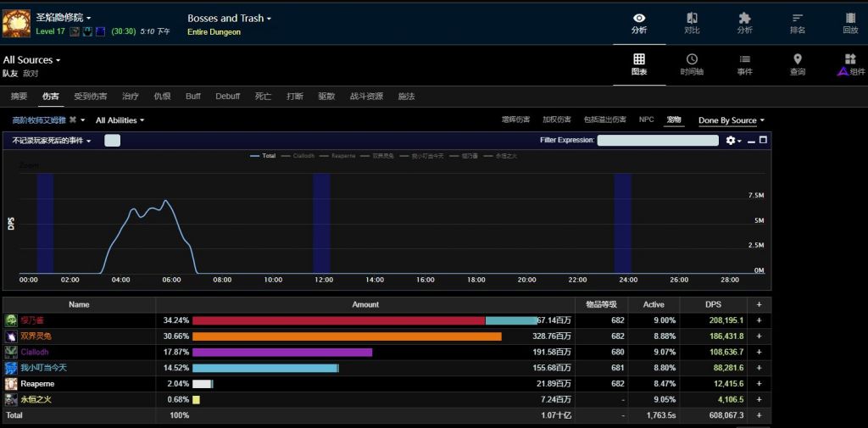
Task: Toggle the 增辉伤害 option
Action: click(x=515, y=120)
